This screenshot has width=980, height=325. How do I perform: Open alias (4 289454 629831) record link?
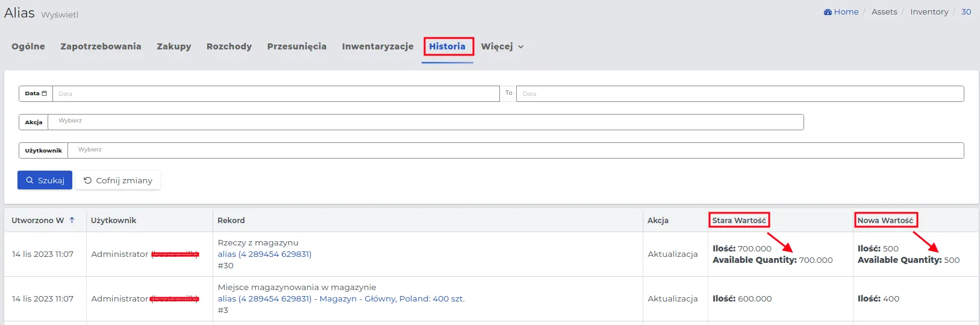264,254
